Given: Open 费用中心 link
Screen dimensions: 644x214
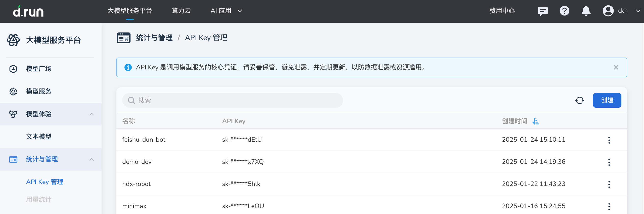Looking at the screenshot, I should tap(502, 11).
